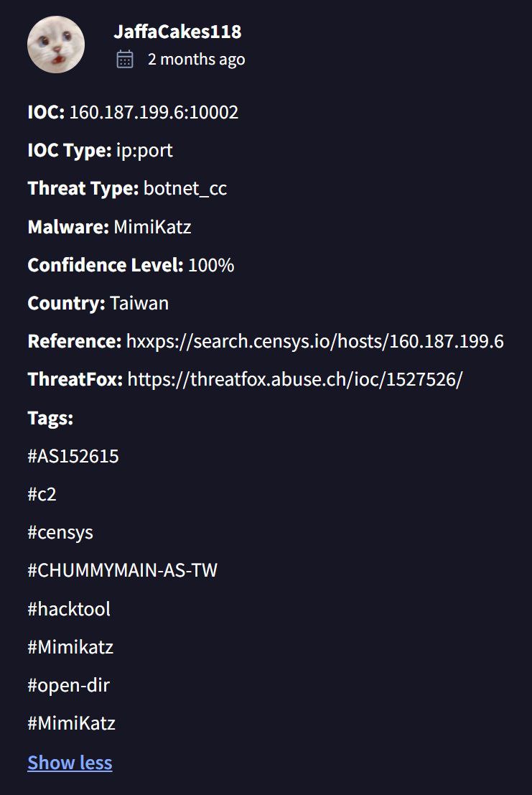Click the 100% confidence level value
Viewport: 532px width, 795px height.
click(211, 265)
